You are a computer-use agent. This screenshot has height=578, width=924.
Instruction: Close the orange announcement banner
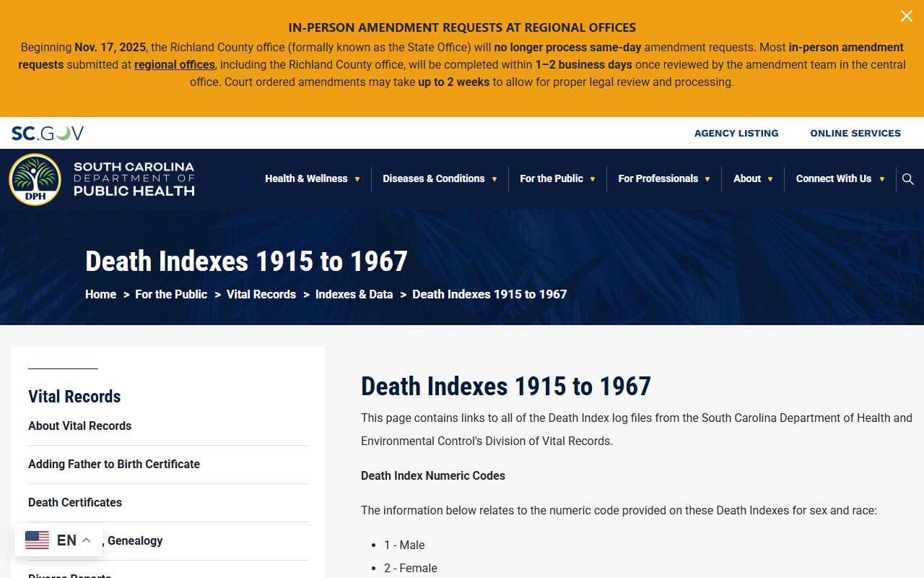click(x=906, y=16)
